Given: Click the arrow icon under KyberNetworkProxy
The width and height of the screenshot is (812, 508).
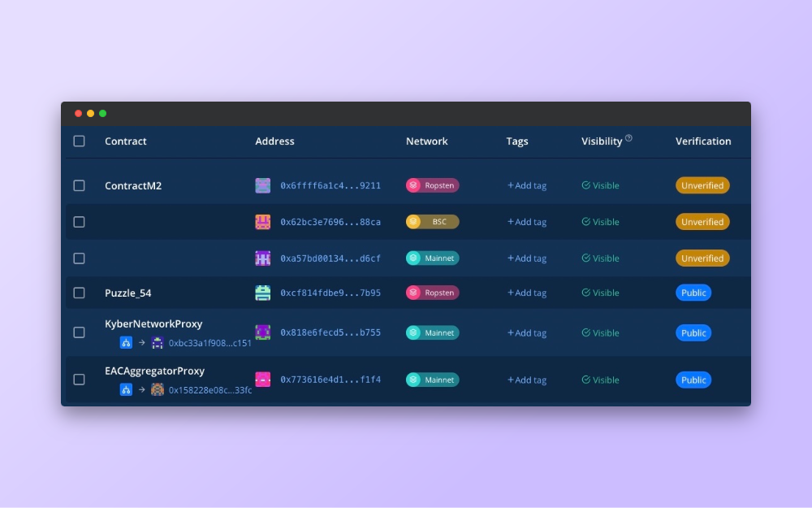Looking at the screenshot, I should (x=142, y=343).
